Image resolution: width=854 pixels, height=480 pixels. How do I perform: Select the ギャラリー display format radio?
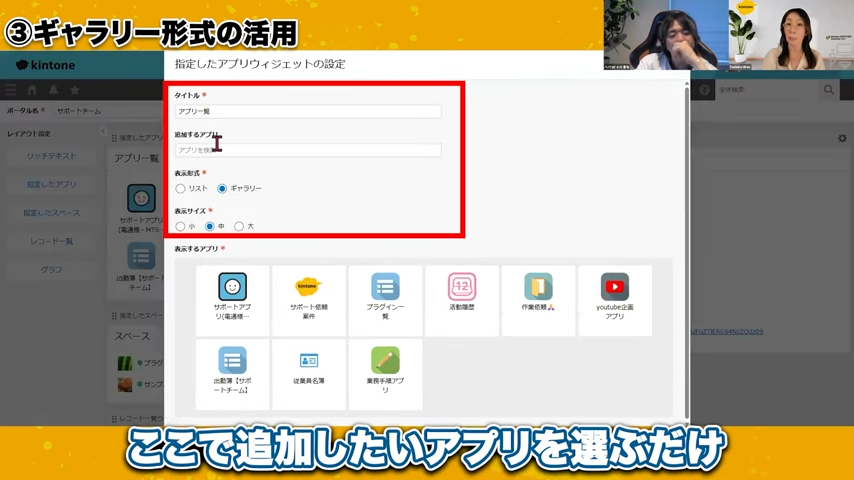pyautogui.click(x=222, y=189)
